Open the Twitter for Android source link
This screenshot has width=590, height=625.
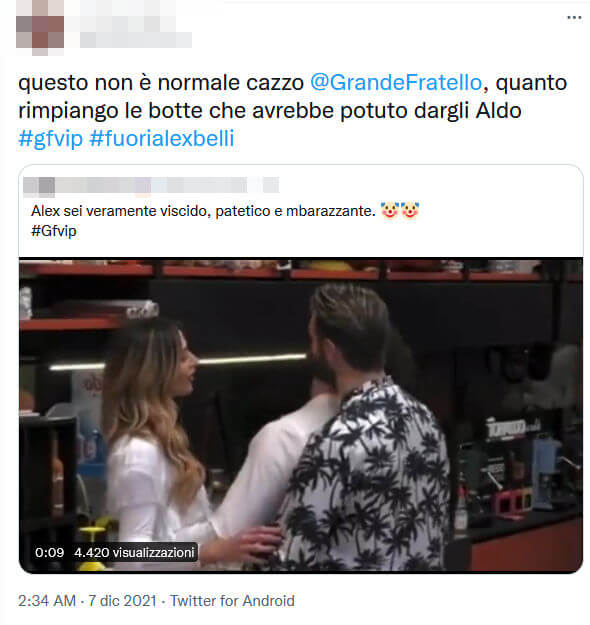click(x=232, y=601)
